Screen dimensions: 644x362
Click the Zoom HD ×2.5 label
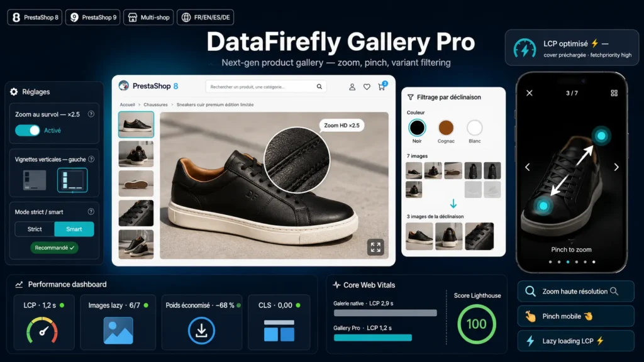(341, 125)
